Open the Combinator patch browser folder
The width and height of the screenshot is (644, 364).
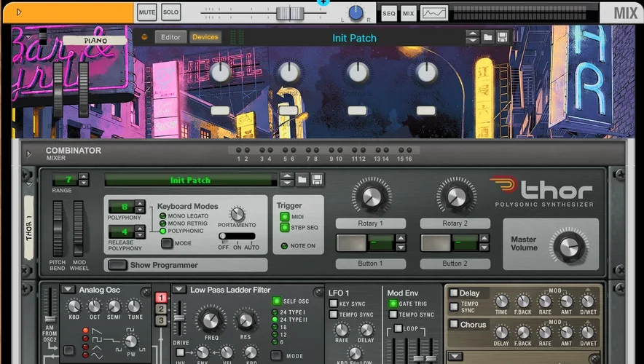[x=487, y=37]
